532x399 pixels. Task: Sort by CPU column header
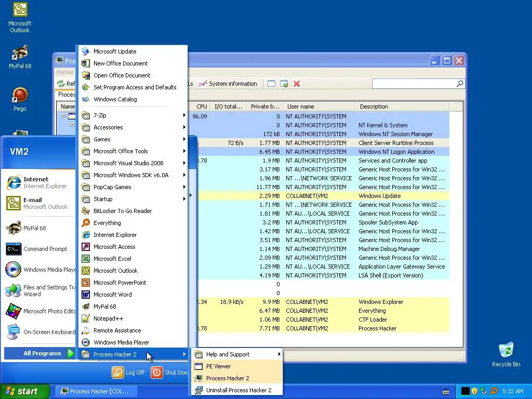click(x=202, y=107)
